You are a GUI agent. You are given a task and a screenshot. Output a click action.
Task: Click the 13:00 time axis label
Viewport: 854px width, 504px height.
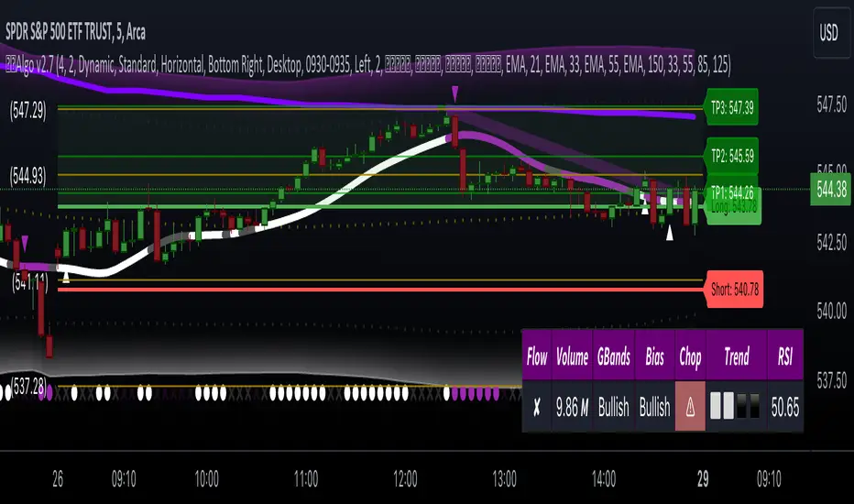(504, 479)
